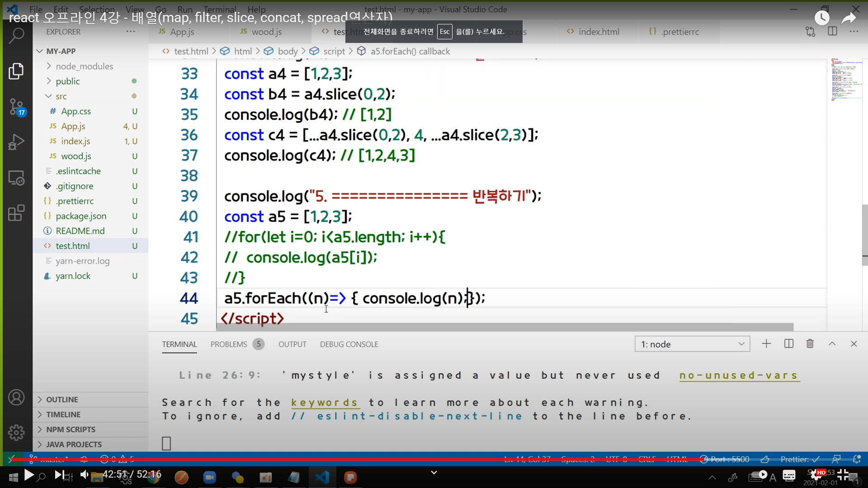This screenshot has width=868, height=488.
Task: Mute the video using speaker icon
Action: pos(85,474)
